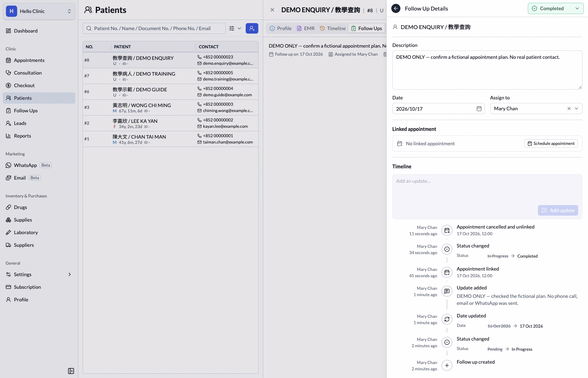Click the Schedule appointment button
588x378 pixels.
(551, 143)
